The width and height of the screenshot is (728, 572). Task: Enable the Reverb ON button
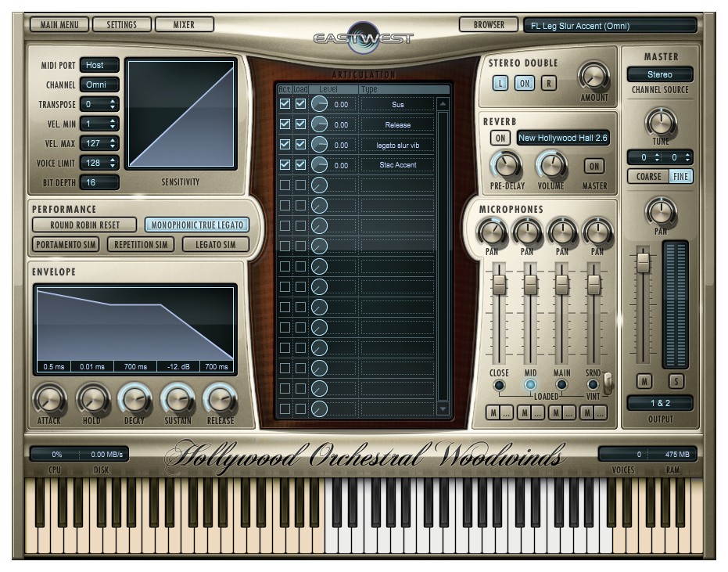tap(500, 138)
